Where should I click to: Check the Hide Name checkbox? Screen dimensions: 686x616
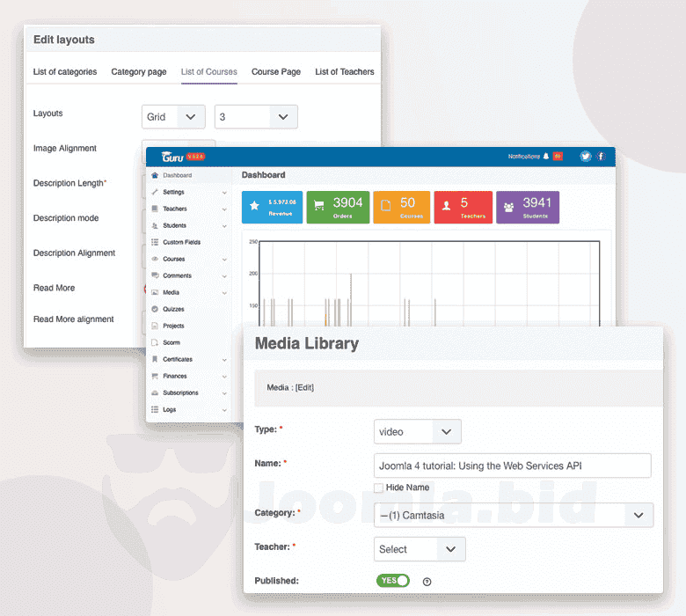click(x=378, y=488)
